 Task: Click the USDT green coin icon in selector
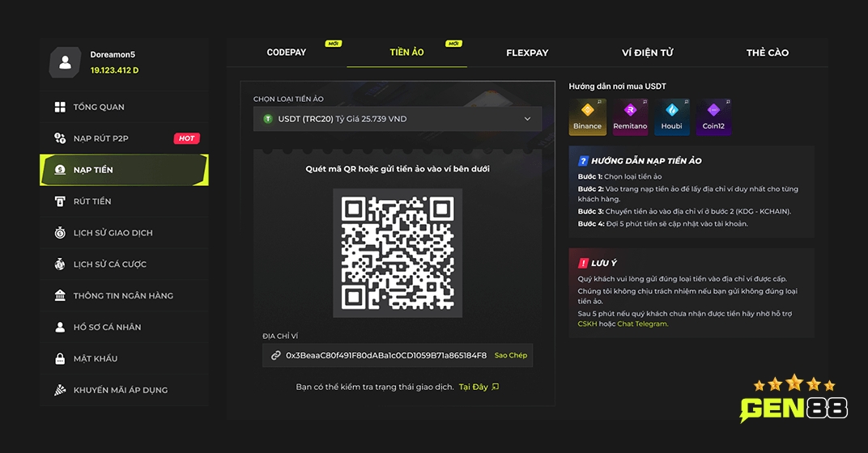click(x=268, y=119)
